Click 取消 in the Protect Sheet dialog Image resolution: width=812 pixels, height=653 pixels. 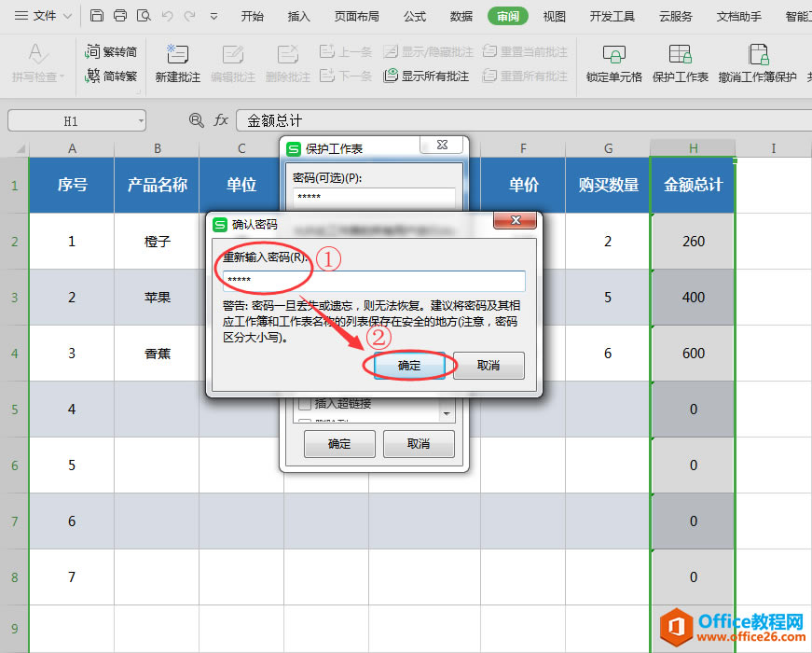click(x=418, y=444)
